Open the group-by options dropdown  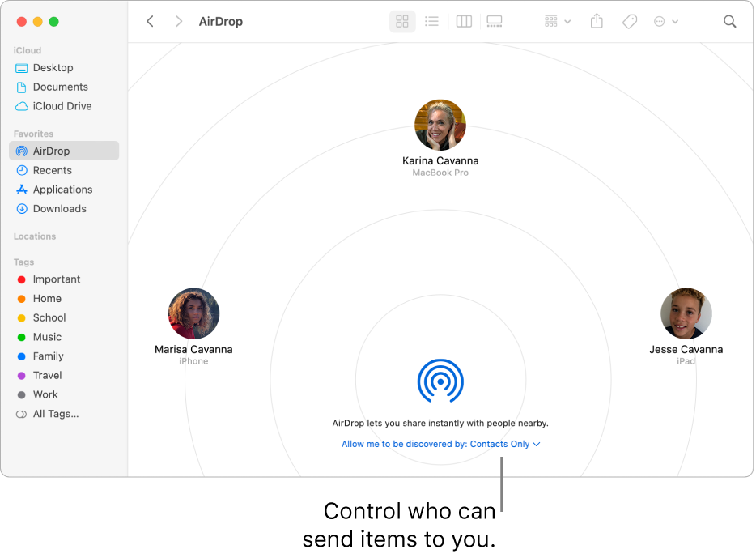pyautogui.click(x=558, y=21)
